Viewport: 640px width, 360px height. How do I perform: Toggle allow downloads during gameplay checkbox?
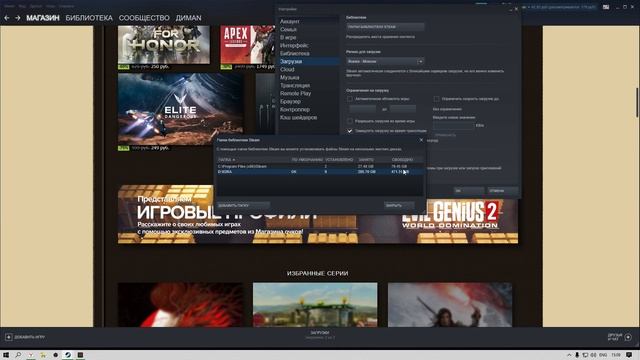350,121
